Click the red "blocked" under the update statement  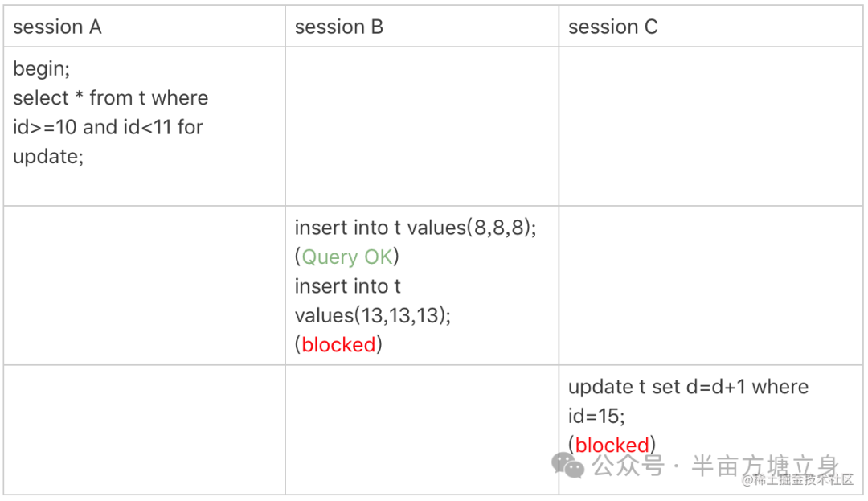pos(612,445)
